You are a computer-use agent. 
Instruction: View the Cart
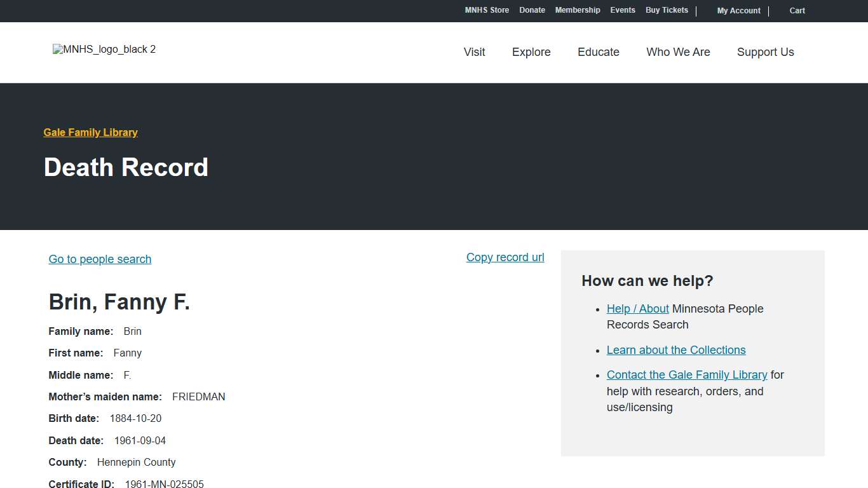point(797,11)
